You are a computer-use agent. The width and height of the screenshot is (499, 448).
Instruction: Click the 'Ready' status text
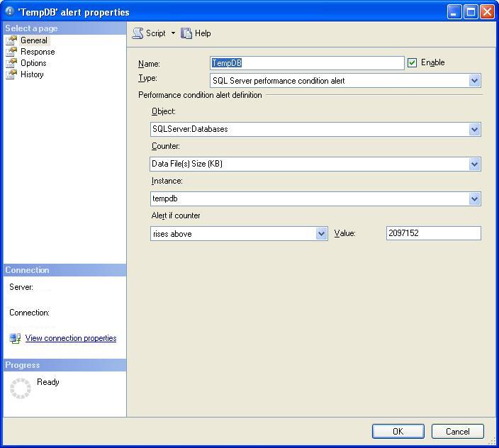click(x=48, y=382)
